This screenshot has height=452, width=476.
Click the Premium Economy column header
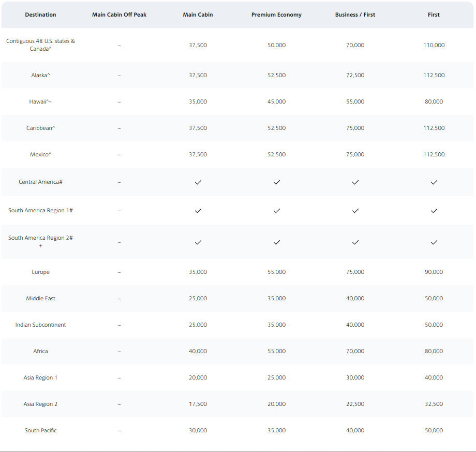click(276, 14)
